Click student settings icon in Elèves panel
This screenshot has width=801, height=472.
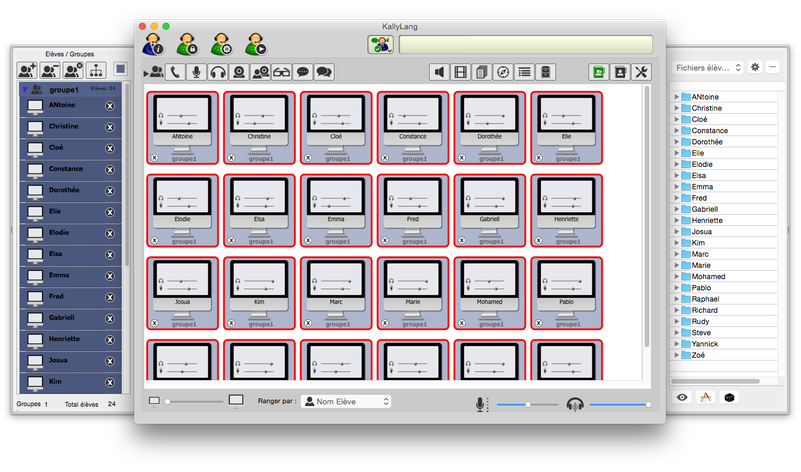73,69
